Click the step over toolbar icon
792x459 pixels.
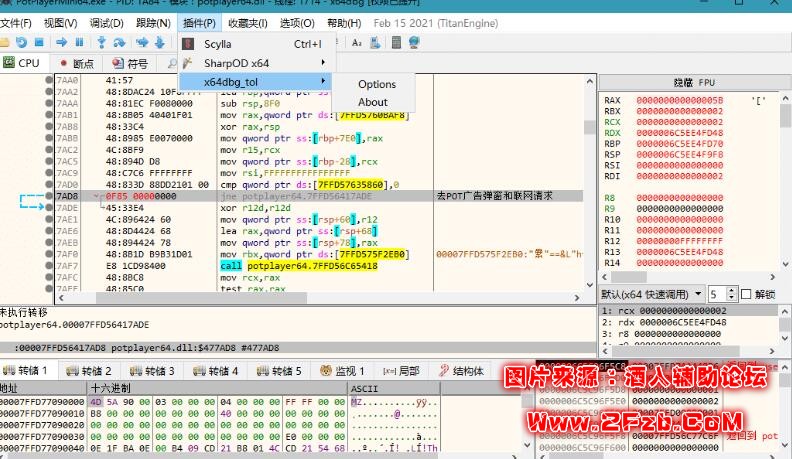119,42
